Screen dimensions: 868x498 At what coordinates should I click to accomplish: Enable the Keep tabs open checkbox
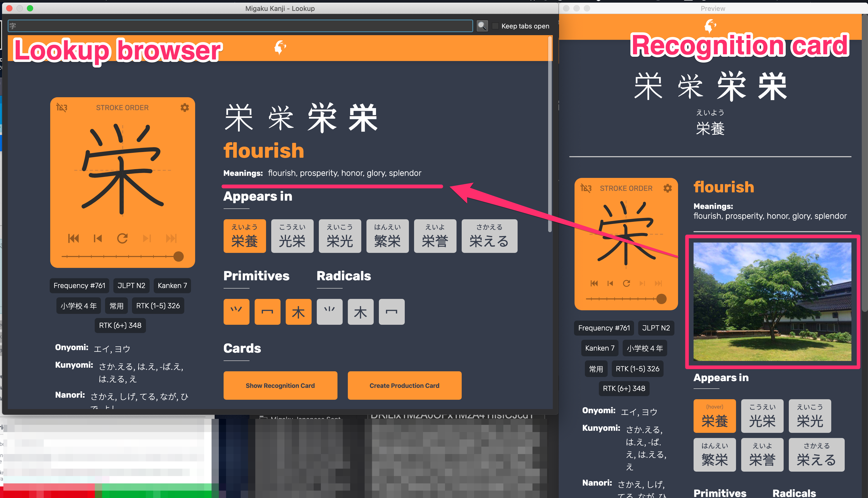495,26
